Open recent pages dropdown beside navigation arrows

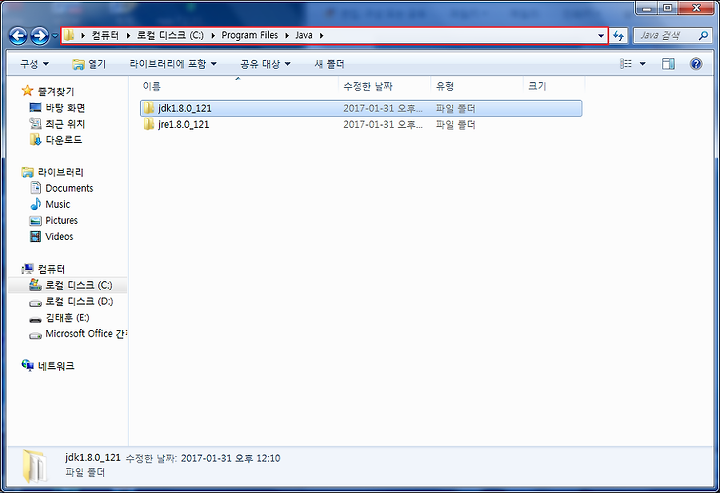(x=55, y=36)
